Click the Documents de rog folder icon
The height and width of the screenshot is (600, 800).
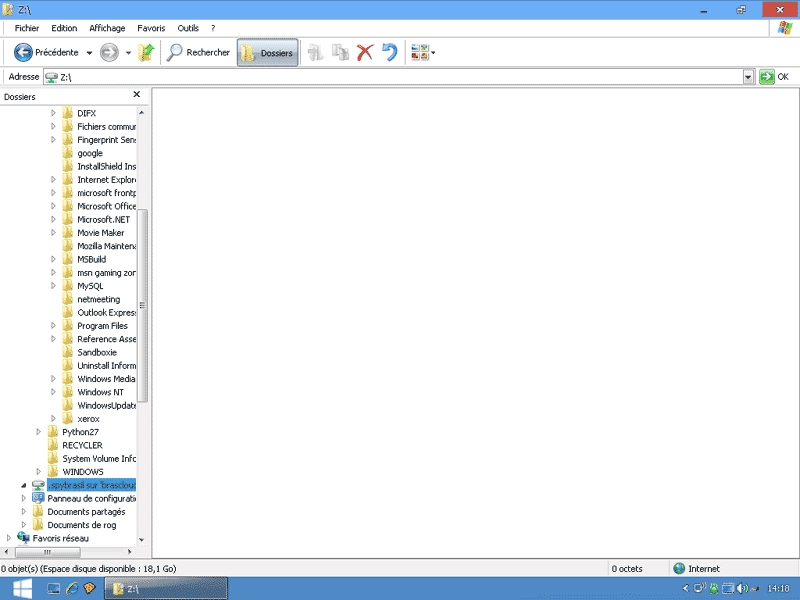coord(38,524)
